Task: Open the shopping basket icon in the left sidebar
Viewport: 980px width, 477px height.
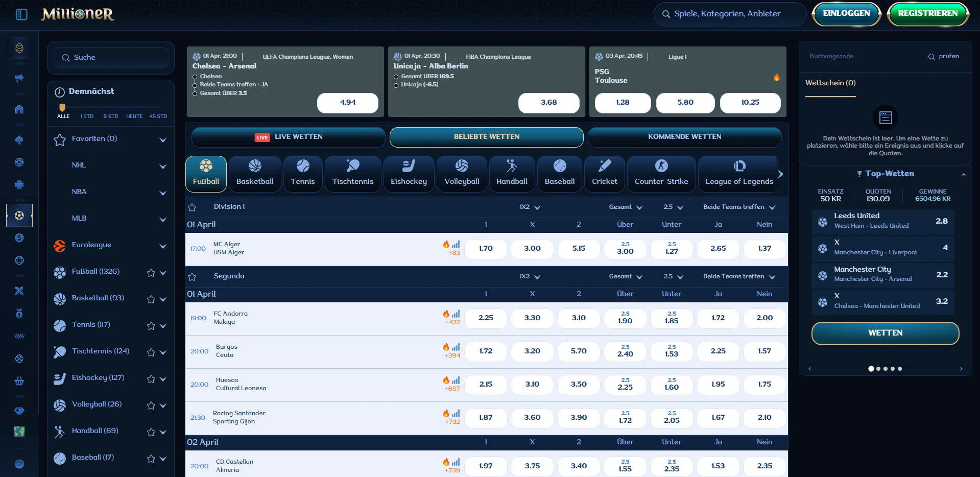Action: (19, 381)
